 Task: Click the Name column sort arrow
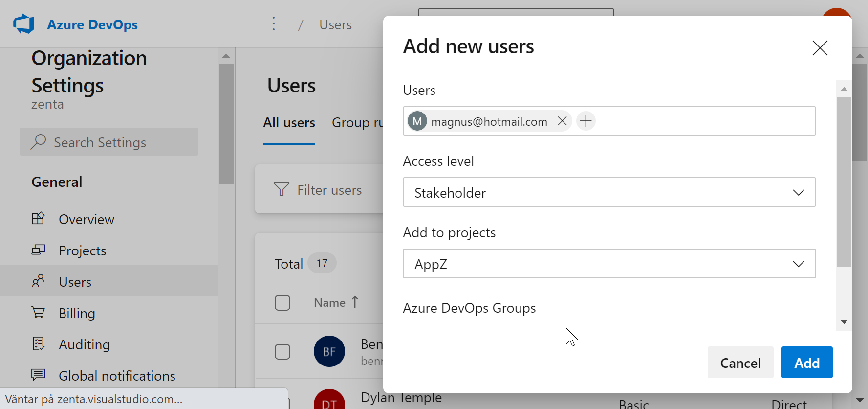[355, 302]
